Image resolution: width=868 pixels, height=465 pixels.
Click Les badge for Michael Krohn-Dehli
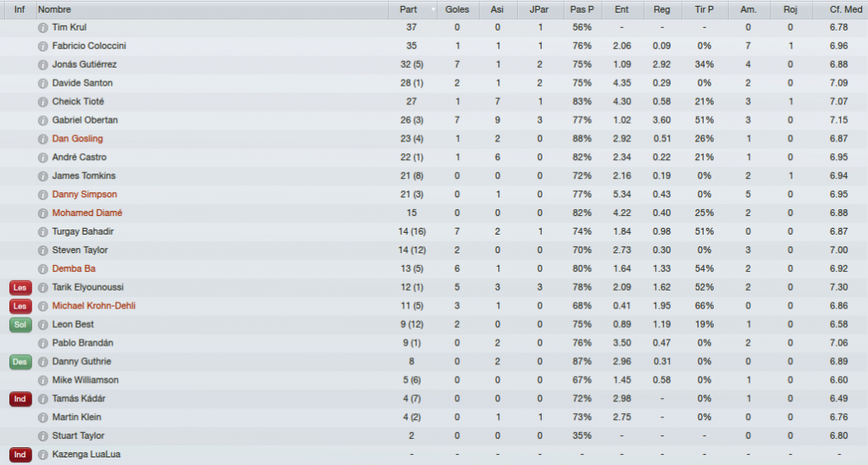pos(20,306)
